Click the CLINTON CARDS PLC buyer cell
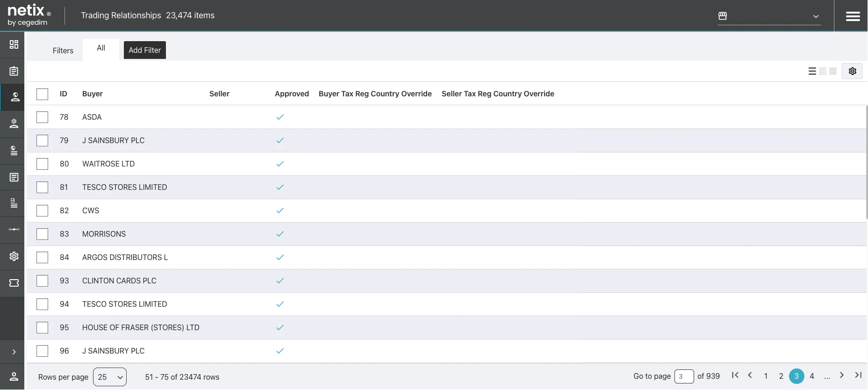This screenshot has height=390, width=868. click(x=119, y=281)
